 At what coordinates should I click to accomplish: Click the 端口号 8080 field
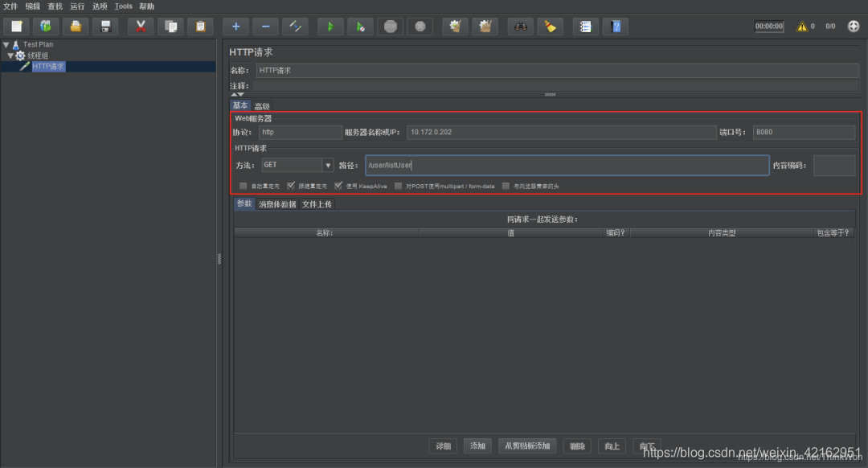804,133
